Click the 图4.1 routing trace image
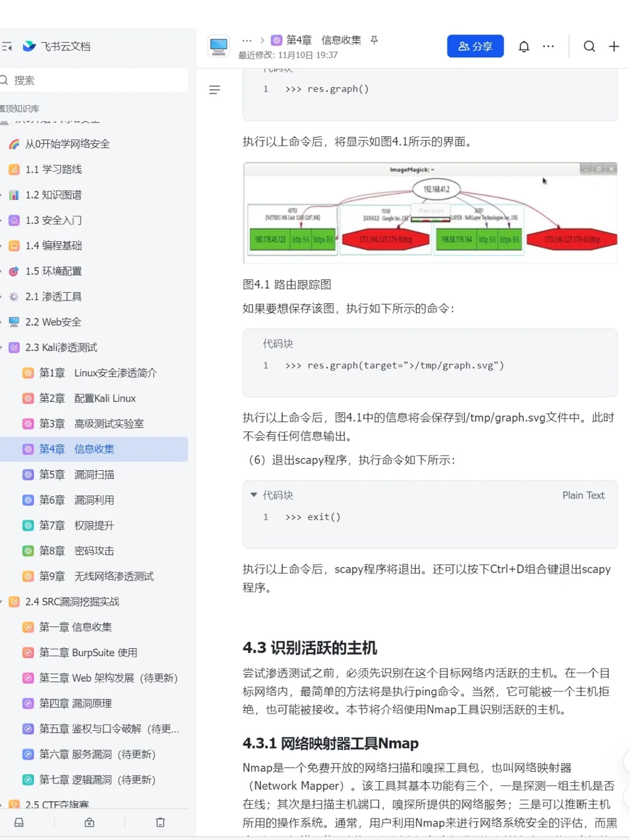Screen dimensions: 630x840 tap(430, 212)
